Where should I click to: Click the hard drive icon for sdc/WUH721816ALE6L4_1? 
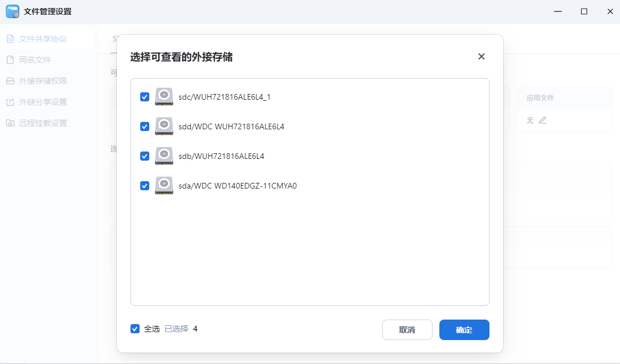[164, 97]
